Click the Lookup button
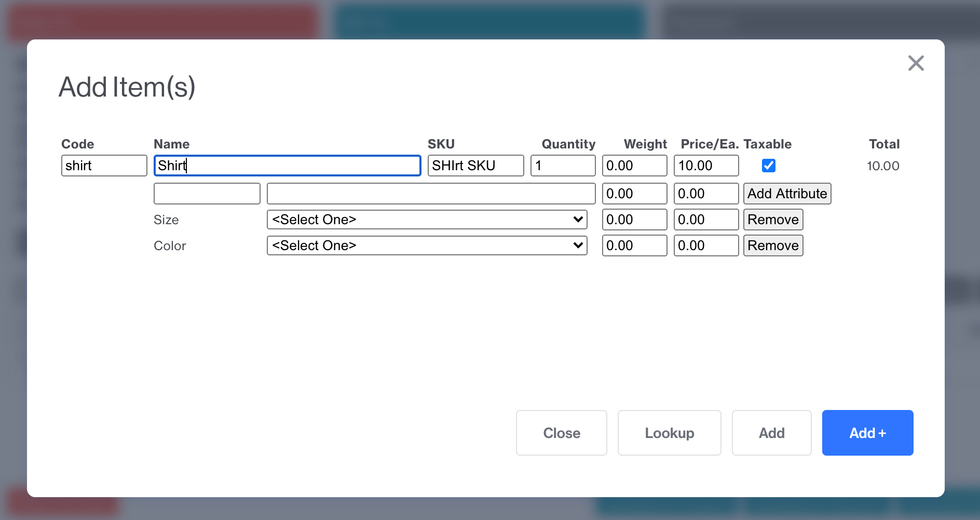Image resolution: width=980 pixels, height=520 pixels. click(669, 432)
